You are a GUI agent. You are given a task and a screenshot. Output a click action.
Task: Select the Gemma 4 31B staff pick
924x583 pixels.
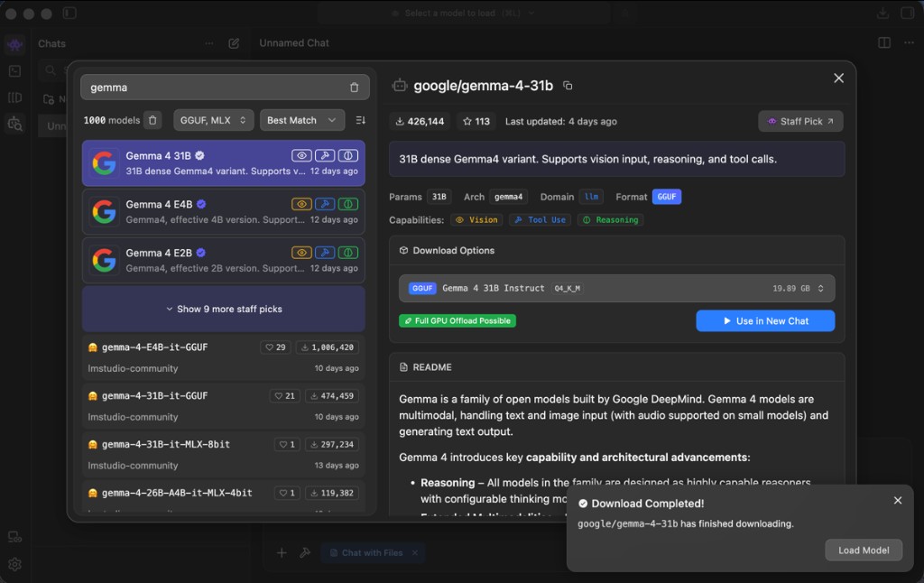(224, 163)
